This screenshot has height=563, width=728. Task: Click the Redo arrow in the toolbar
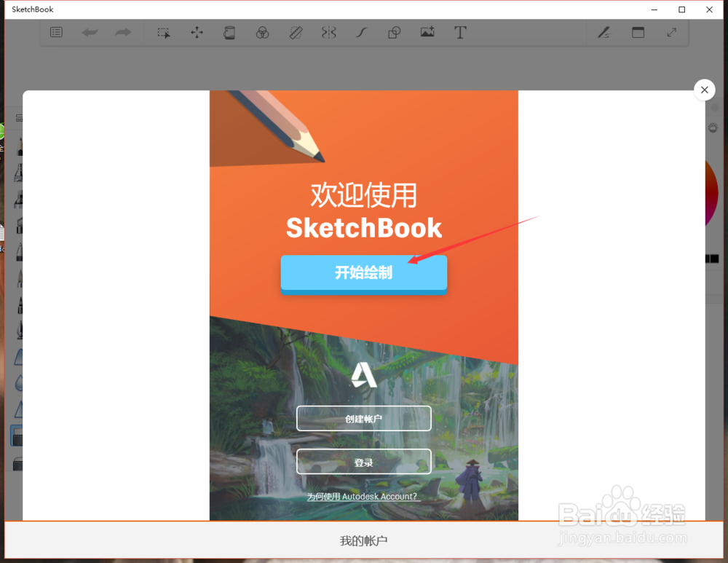[123, 32]
